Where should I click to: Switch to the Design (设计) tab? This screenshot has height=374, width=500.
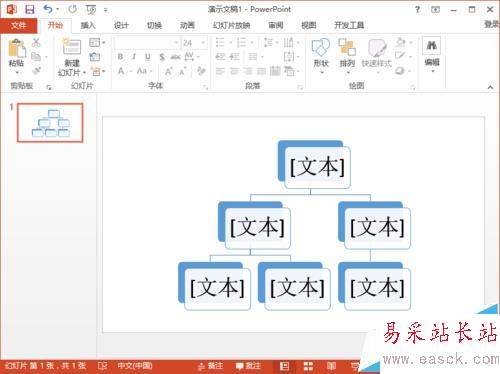[121, 25]
